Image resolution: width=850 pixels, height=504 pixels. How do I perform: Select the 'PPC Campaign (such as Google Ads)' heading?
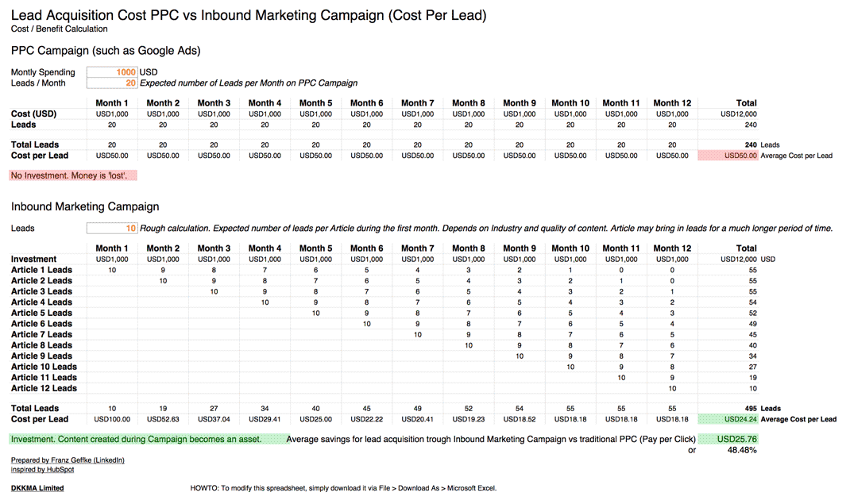tap(106, 51)
